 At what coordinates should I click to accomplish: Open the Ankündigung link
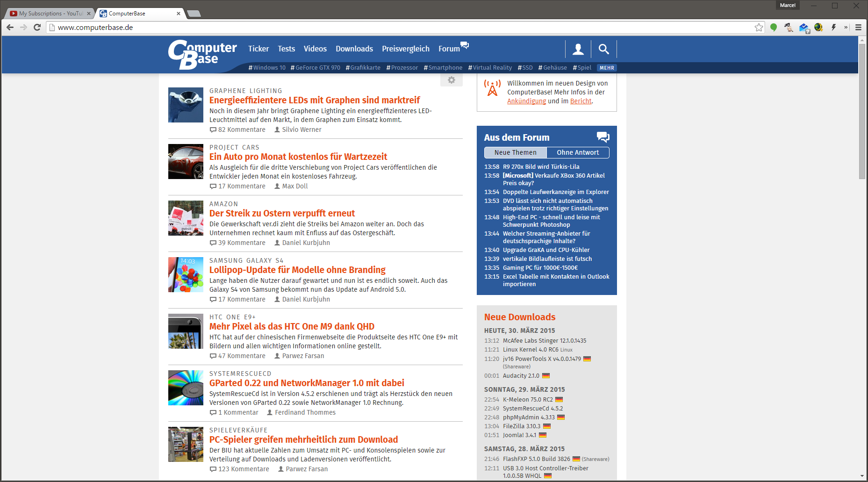[526, 101]
